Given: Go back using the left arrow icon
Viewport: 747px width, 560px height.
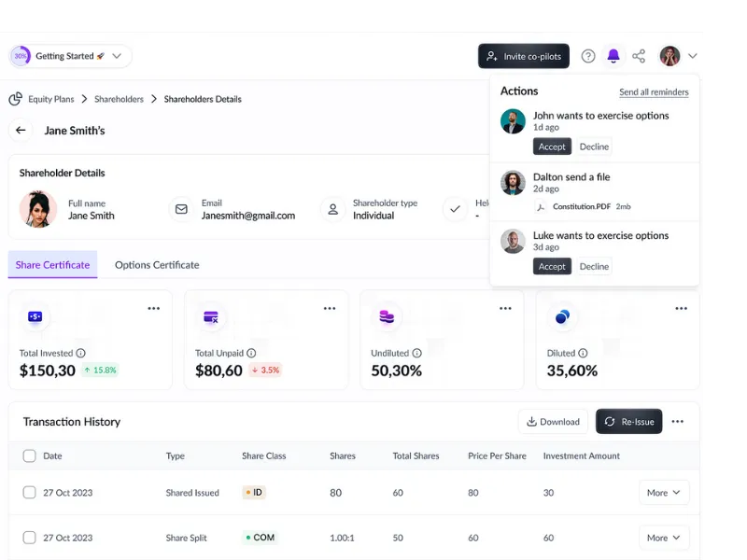Looking at the screenshot, I should 21,131.
